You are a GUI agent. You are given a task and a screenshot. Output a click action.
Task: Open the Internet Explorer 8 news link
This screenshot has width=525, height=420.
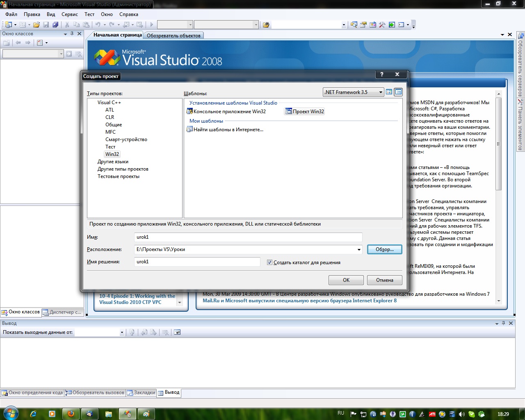299,300
